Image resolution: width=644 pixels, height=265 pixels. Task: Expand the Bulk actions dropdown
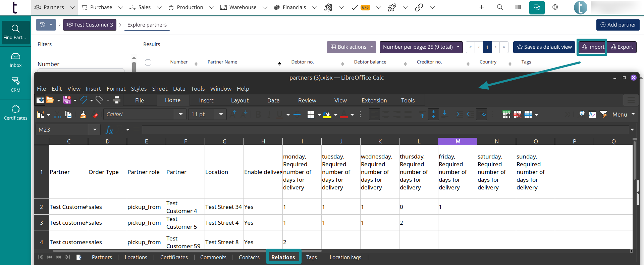(x=351, y=47)
